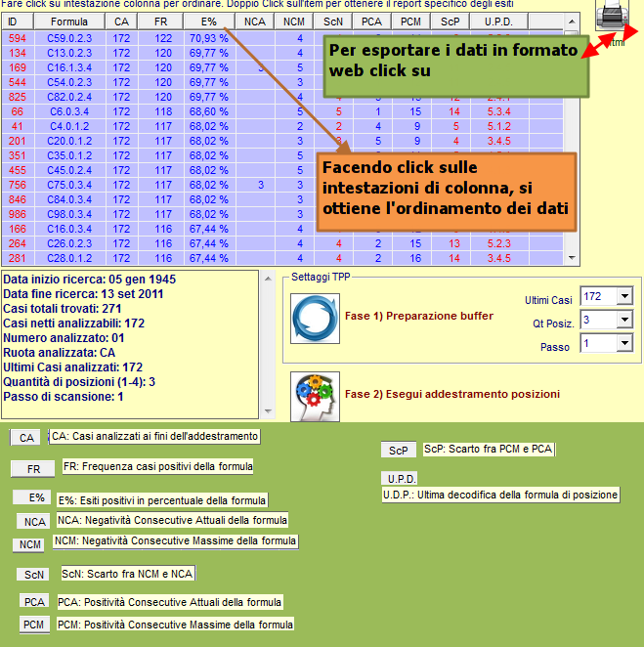Open the Passo dropdown

click(x=625, y=343)
